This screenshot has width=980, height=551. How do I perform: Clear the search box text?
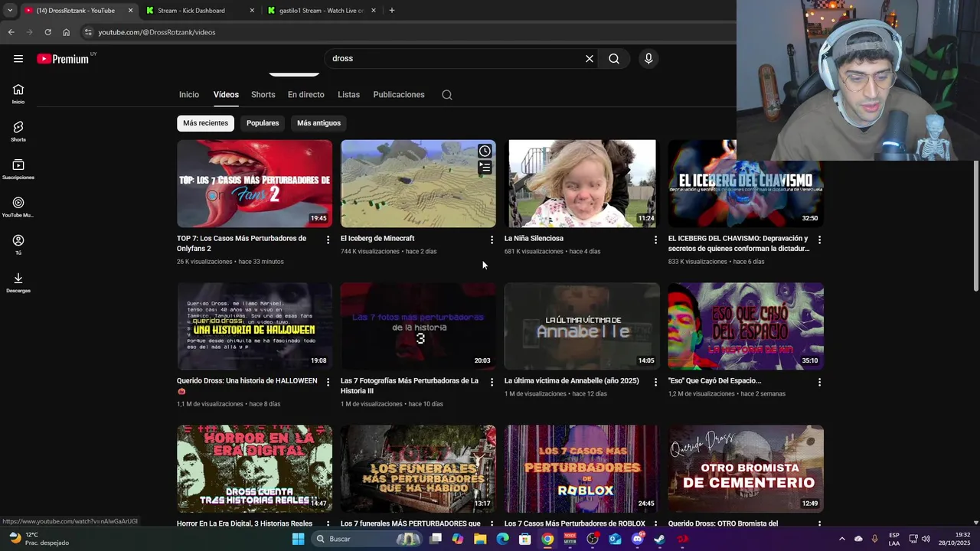coord(590,59)
